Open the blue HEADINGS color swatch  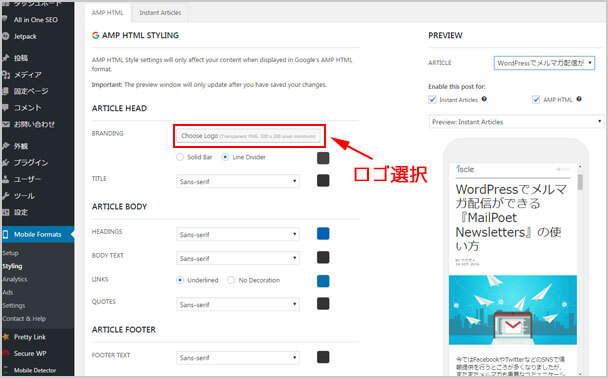click(x=323, y=233)
